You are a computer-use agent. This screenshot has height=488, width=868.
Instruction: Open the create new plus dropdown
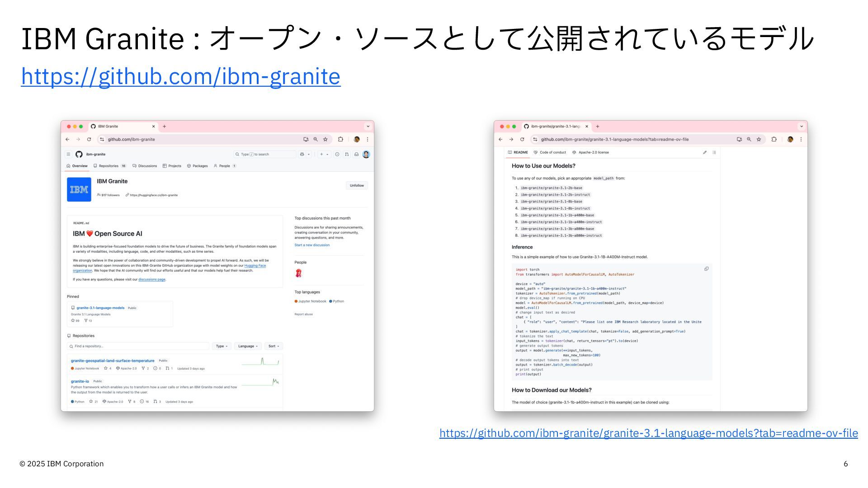pos(324,155)
